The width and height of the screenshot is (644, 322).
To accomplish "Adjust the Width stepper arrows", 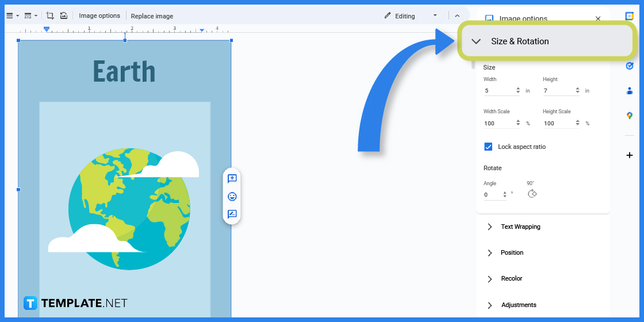I will (518, 90).
